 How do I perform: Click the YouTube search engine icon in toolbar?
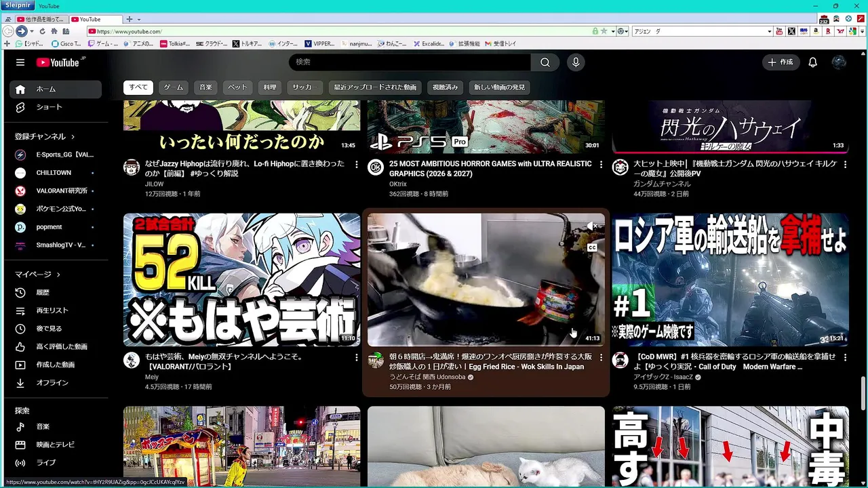779,31
